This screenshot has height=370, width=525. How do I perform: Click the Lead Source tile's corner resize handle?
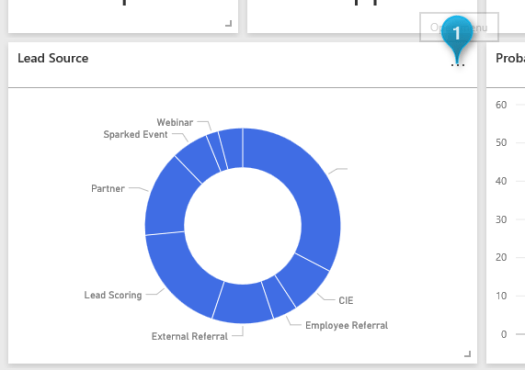(468, 354)
